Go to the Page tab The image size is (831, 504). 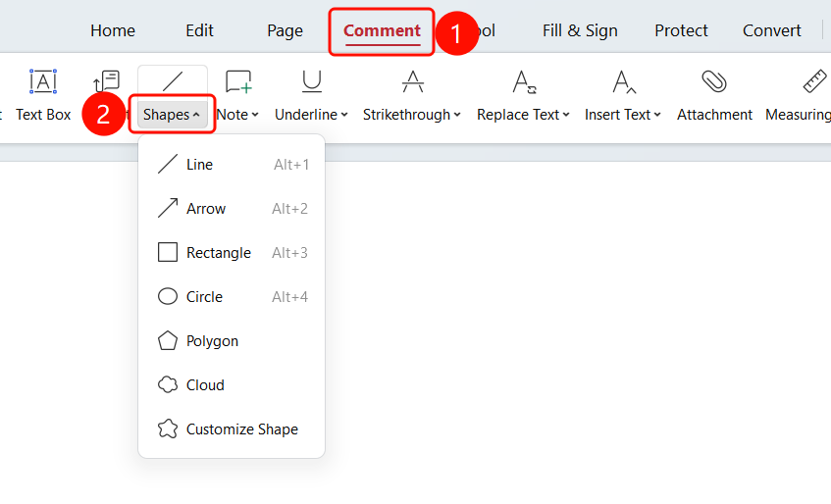click(286, 30)
